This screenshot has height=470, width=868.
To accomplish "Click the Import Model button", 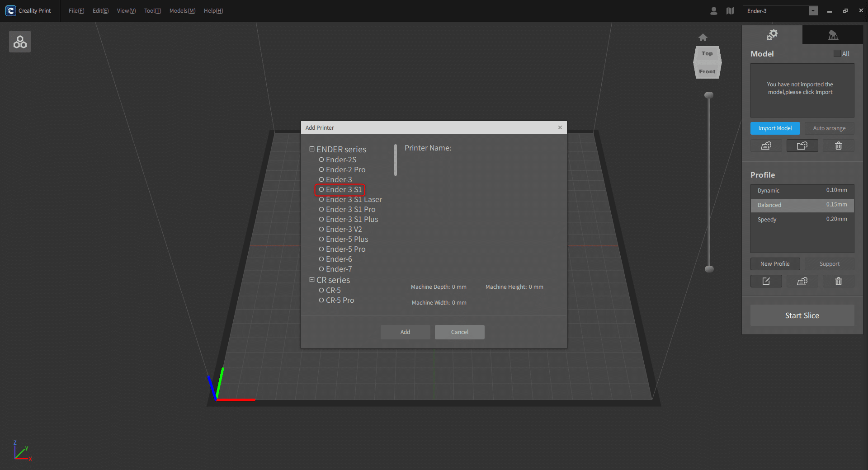I will click(775, 128).
